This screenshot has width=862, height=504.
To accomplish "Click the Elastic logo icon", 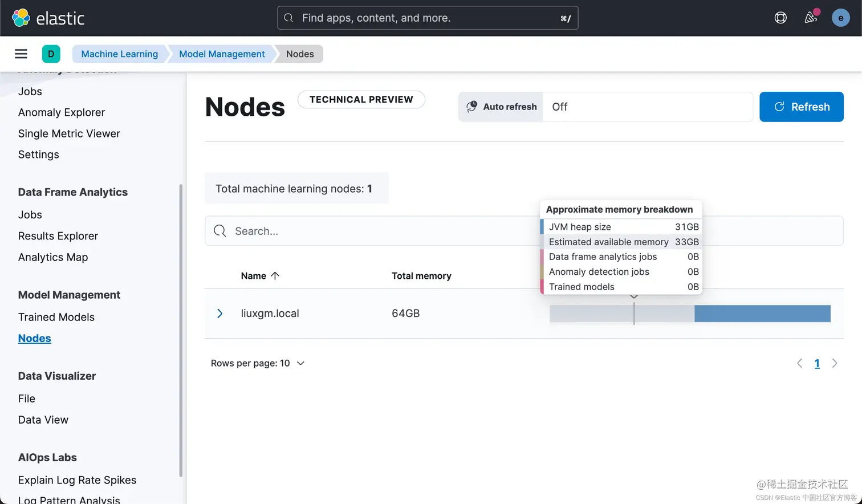I will point(21,18).
